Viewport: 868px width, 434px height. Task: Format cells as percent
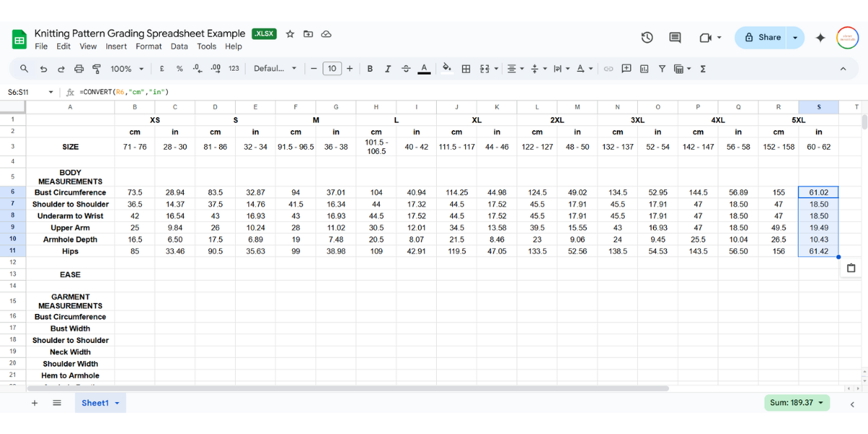(x=179, y=69)
